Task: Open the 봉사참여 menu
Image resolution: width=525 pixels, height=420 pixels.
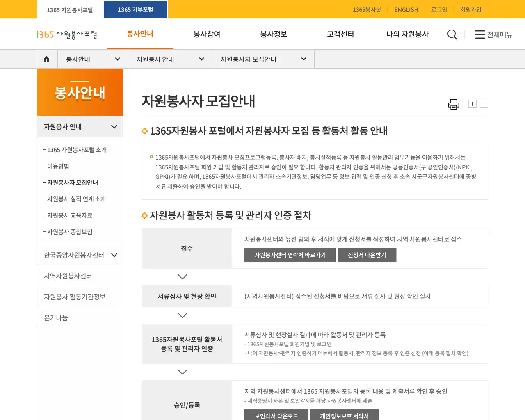Action: (206, 34)
